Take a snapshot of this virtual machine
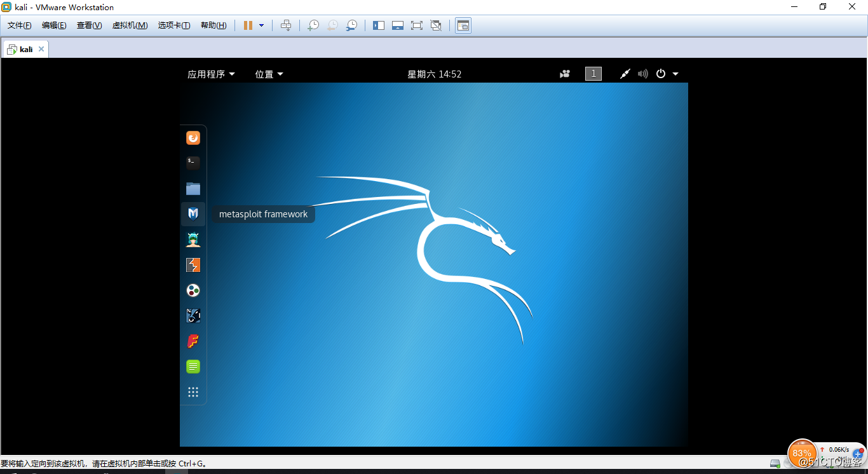 pos(313,25)
